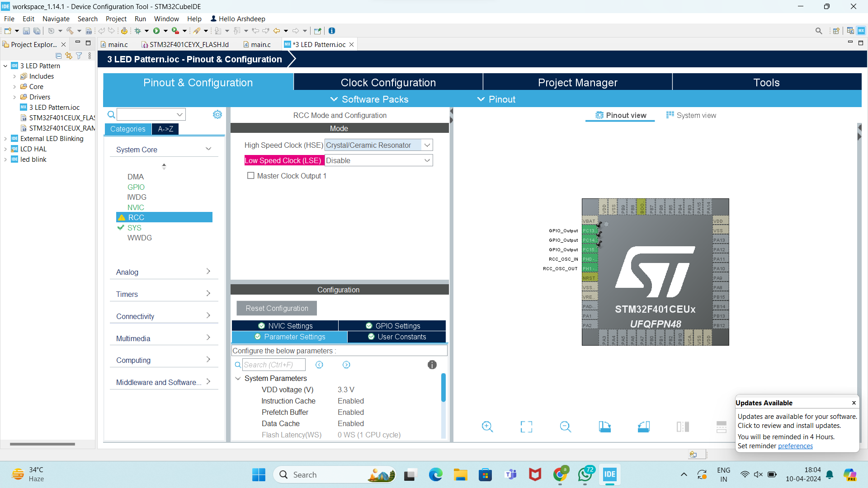Viewport: 868px width, 488px height.
Task: Open the update reminder preferences link
Action: tap(795, 446)
